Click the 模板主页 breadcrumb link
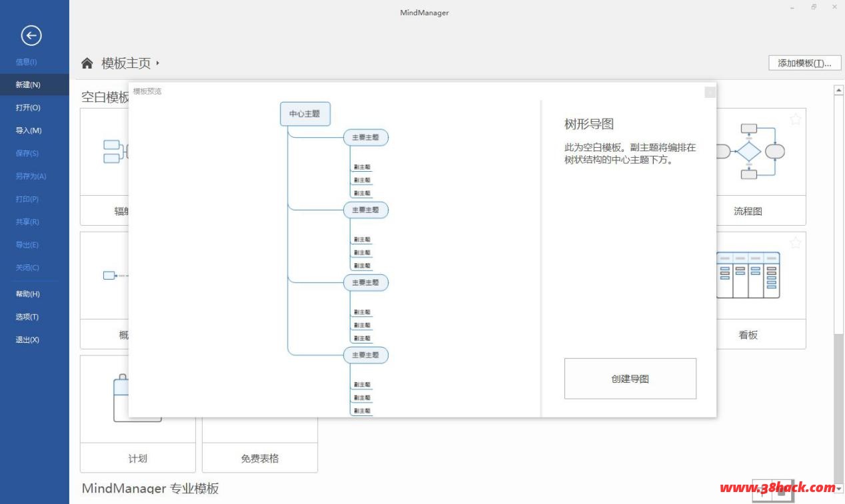This screenshot has width=845, height=504. click(x=126, y=63)
